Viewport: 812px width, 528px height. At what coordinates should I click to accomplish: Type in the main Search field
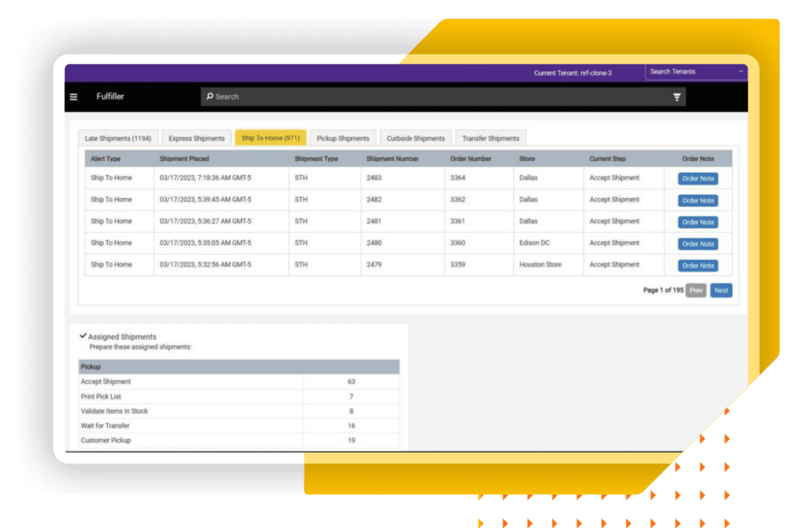point(436,97)
